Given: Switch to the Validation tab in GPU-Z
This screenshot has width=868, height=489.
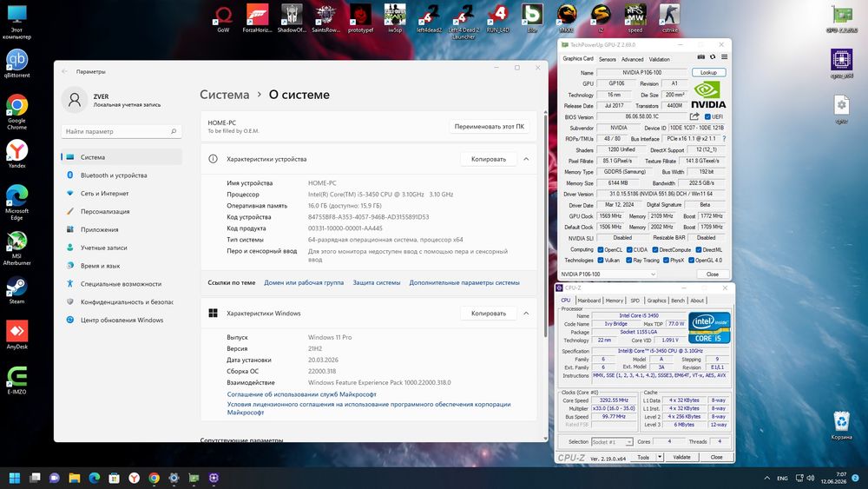Looking at the screenshot, I should pos(660,59).
